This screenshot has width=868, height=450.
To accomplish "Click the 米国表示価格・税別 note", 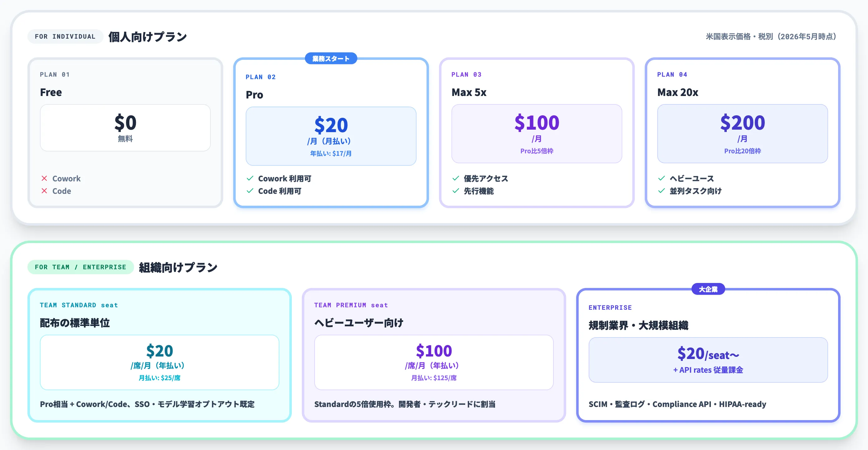I will [771, 36].
